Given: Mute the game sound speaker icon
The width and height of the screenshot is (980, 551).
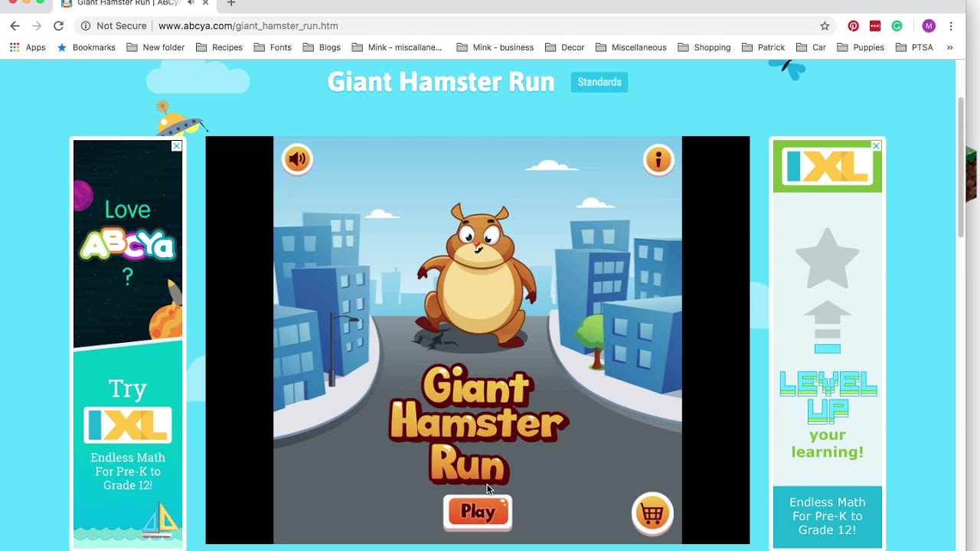Looking at the screenshot, I should pos(297,159).
